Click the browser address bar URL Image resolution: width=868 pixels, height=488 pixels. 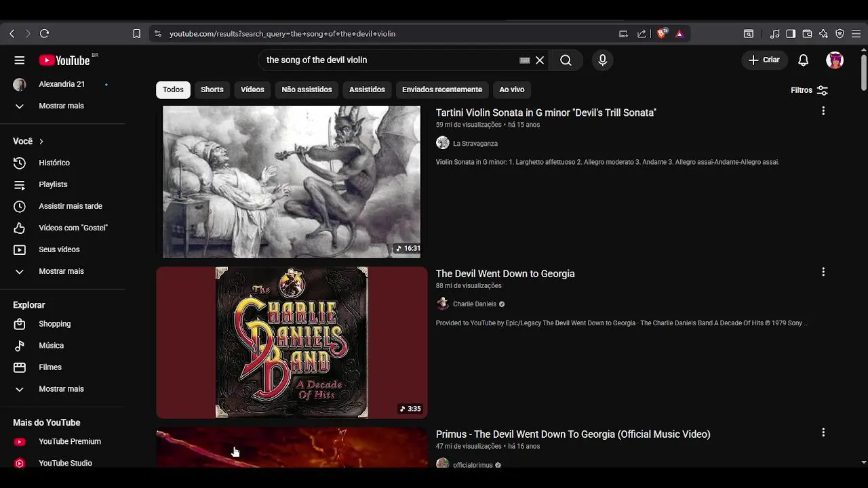tap(282, 33)
